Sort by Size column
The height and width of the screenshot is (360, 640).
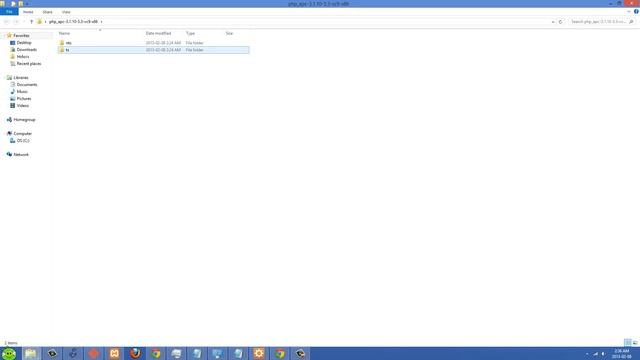pos(229,33)
